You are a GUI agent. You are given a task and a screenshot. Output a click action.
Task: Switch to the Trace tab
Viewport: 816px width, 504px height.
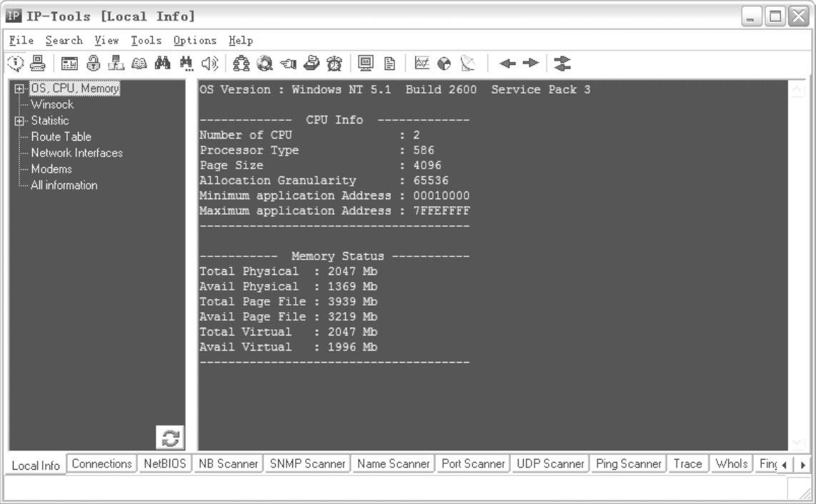pyautogui.click(x=687, y=463)
